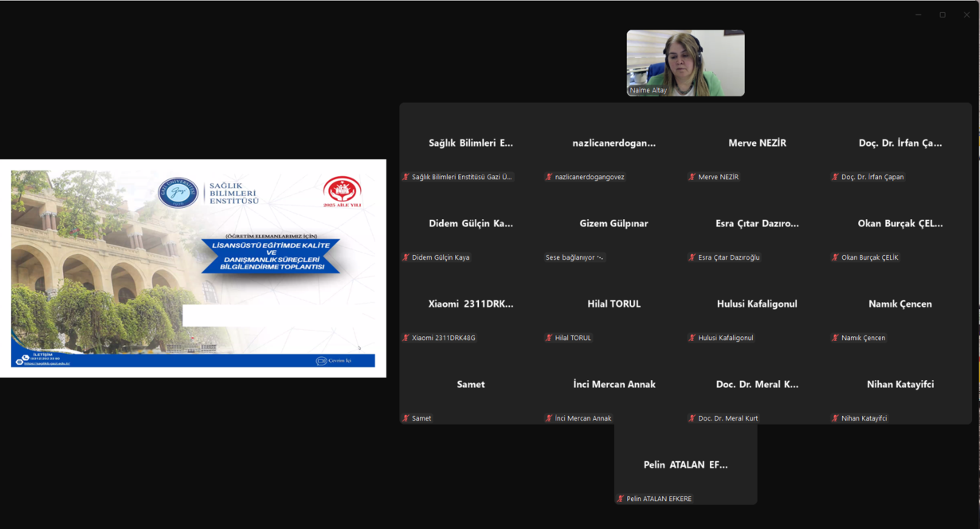Image resolution: width=980 pixels, height=529 pixels.
Task: Click muted mic icon beside Xiaomi 2311DRK48G
Action: [406, 338]
